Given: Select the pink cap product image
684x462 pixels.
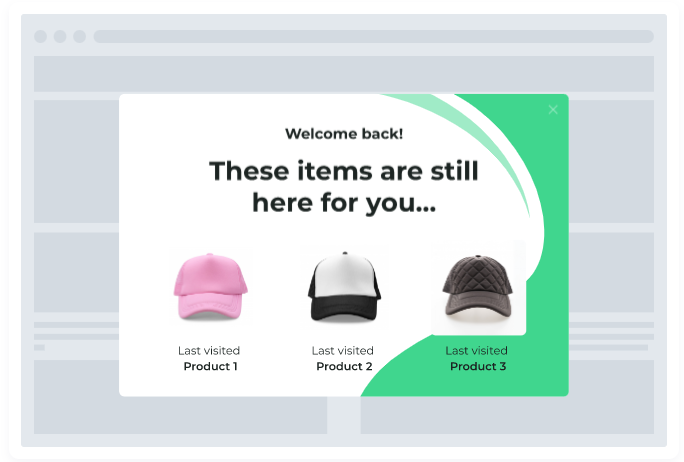Looking at the screenshot, I should [x=210, y=287].
